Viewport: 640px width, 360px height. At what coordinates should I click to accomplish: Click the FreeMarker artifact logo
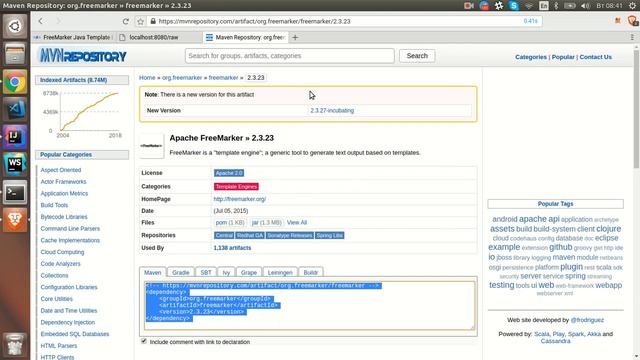pyautogui.click(x=151, y=146)
